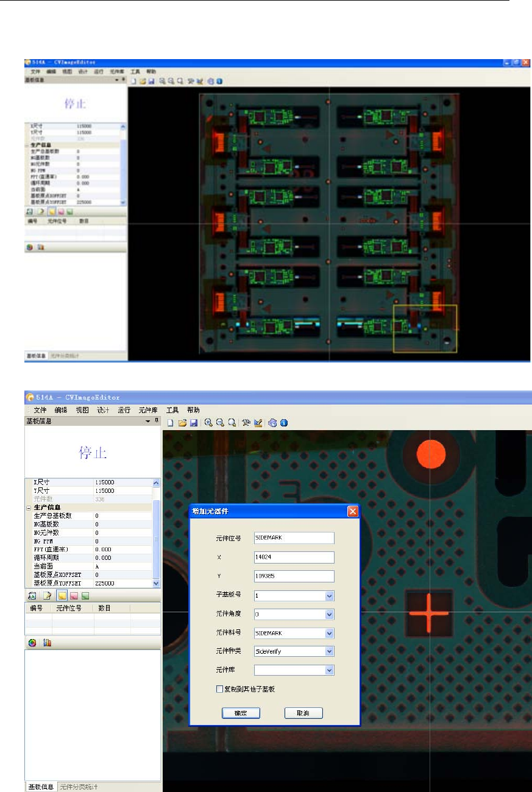
Task: Click Zoom in magnifier in lower window toolbar
Action: [x=208, y=423]
